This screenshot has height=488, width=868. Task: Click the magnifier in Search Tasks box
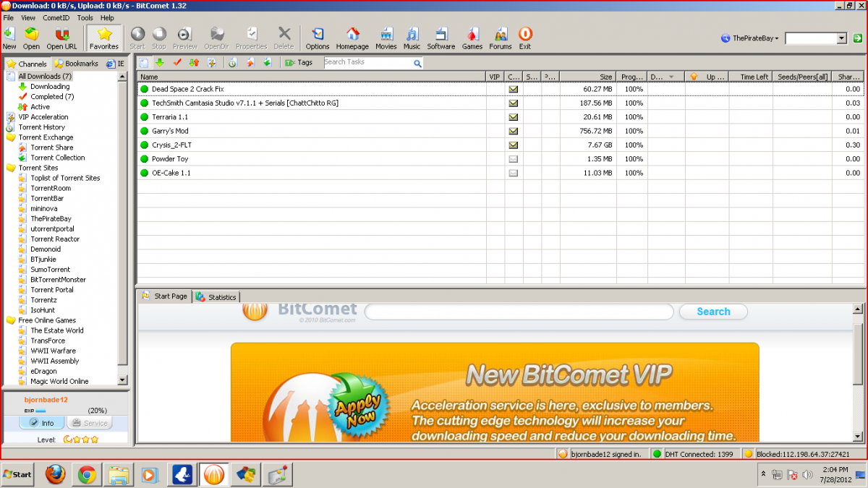pyautogui.click(x=417, y=64)
